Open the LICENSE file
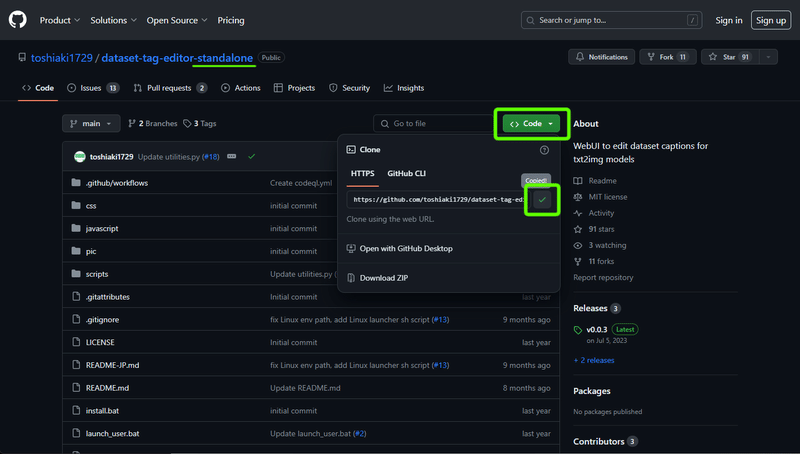Screen dimensions: 800x454 tap(100, 342)
